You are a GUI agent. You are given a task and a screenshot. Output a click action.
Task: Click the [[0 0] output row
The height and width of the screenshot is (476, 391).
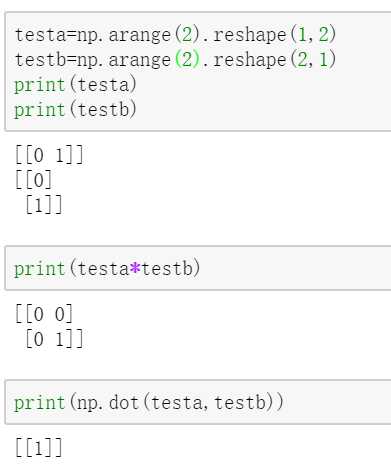pos(44,314)
